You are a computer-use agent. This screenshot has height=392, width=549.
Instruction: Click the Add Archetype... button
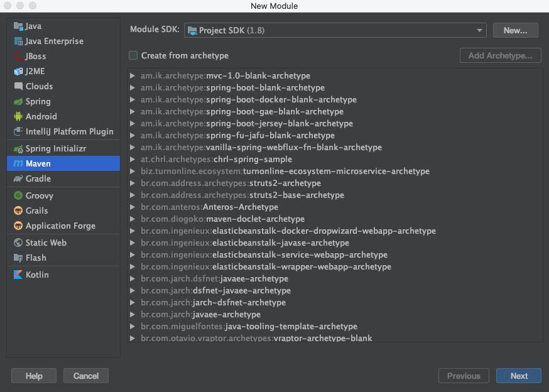point(501,55)
